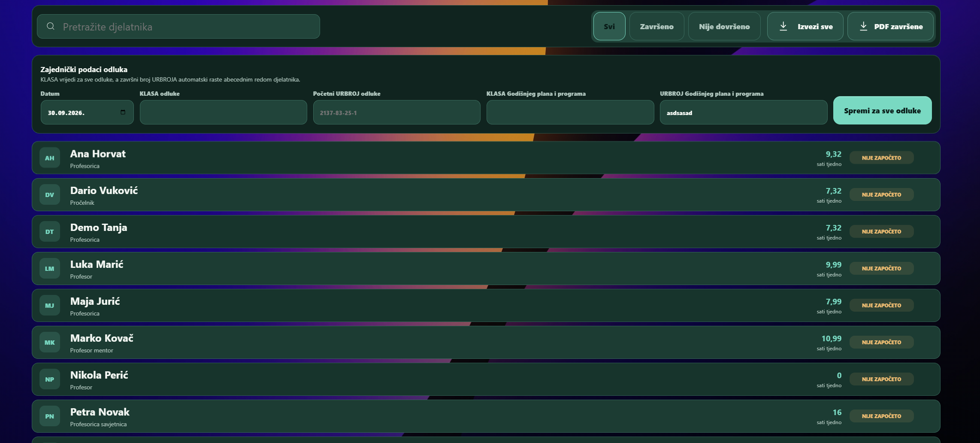Click the download icon on PDF završene
Screen dimensions: 980x443
[863, 26]
